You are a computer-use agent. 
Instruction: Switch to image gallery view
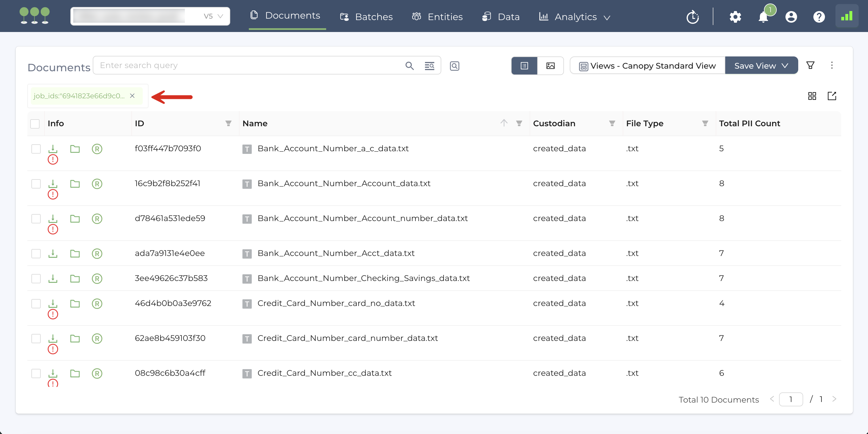(550, 66)
